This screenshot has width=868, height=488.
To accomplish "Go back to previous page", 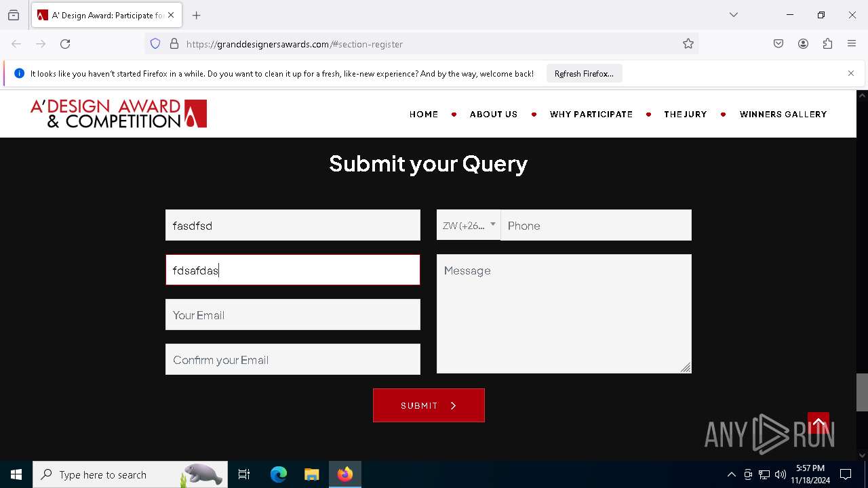I will tap(16, 44).
